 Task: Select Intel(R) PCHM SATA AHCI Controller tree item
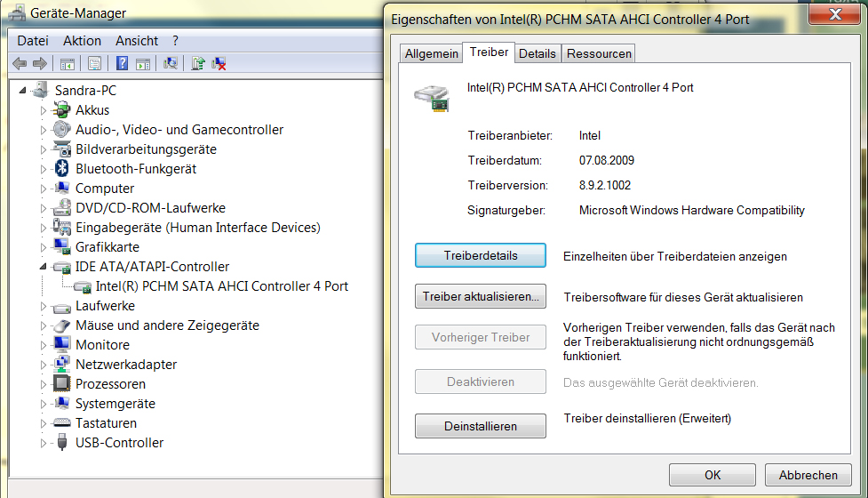221,286
